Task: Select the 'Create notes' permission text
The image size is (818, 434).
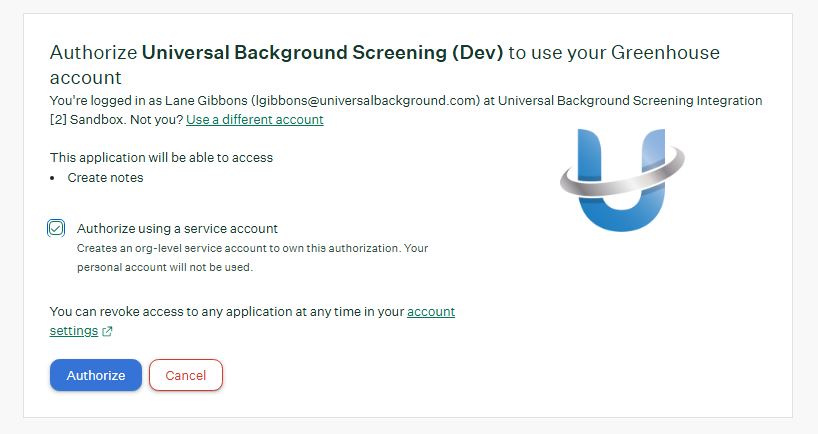Action: 105,178
